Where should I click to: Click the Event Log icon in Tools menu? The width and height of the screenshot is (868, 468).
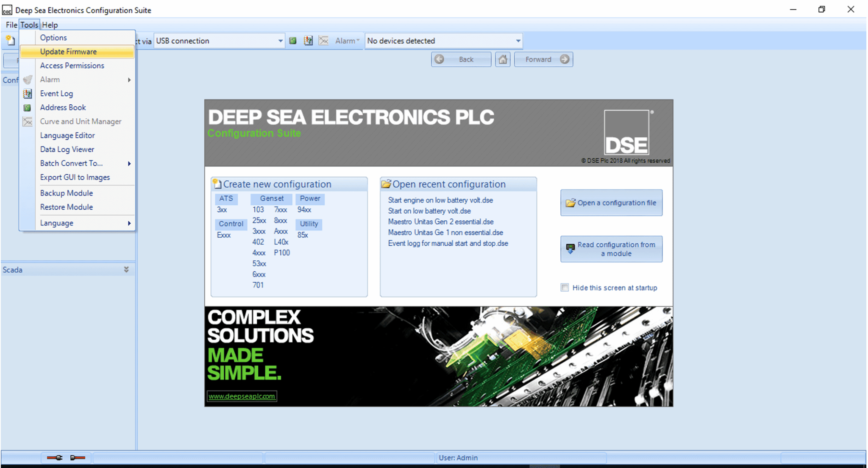pos(28,94)
